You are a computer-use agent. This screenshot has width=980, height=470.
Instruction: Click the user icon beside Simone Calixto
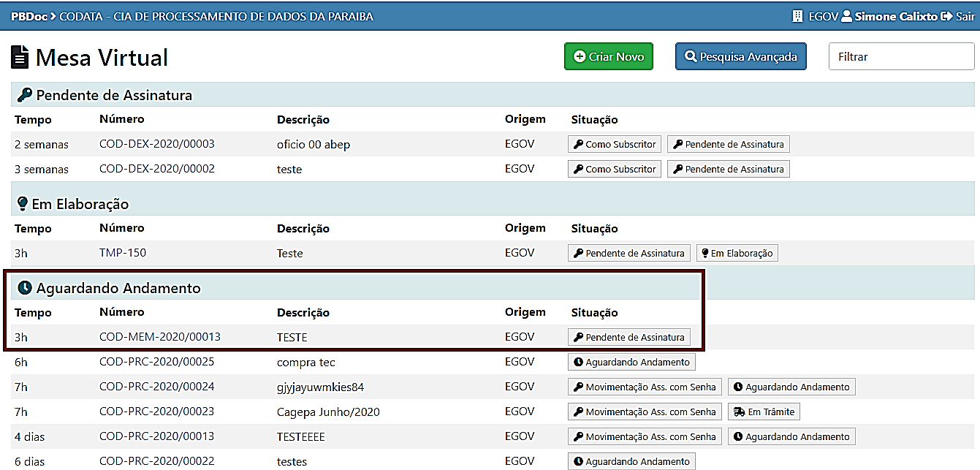click(x=846, y=16)
